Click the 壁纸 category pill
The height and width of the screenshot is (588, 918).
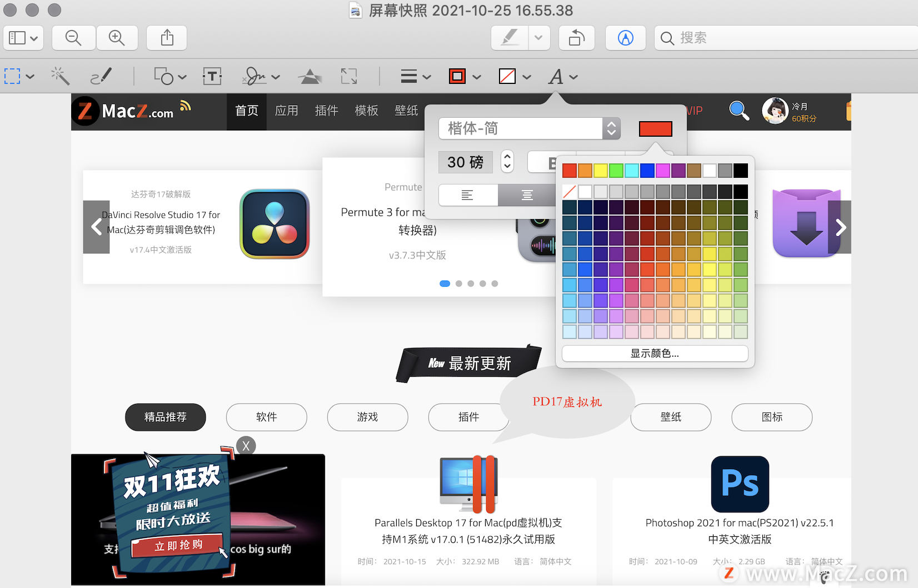(x=671, y=417)
